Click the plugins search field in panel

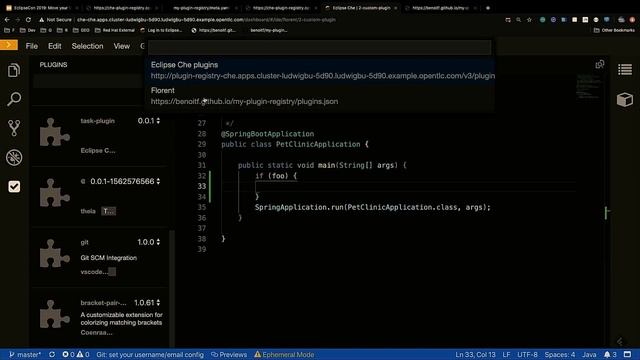click(x=88, y=82)
